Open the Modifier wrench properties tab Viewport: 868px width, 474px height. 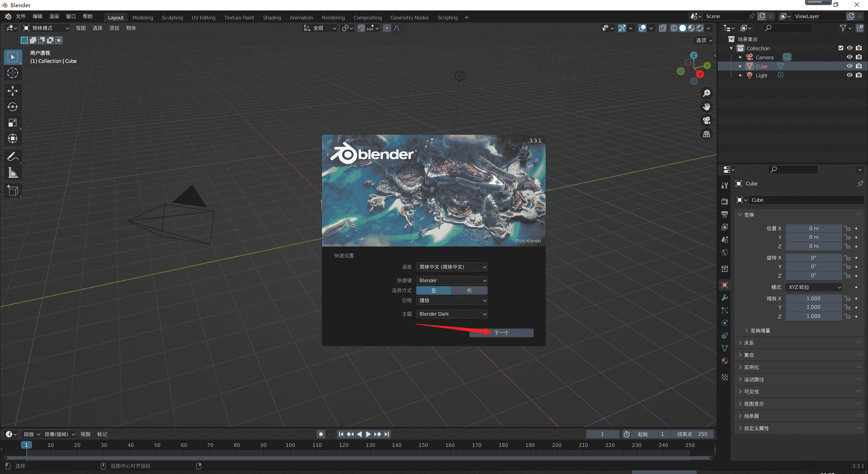click(725, 298)
